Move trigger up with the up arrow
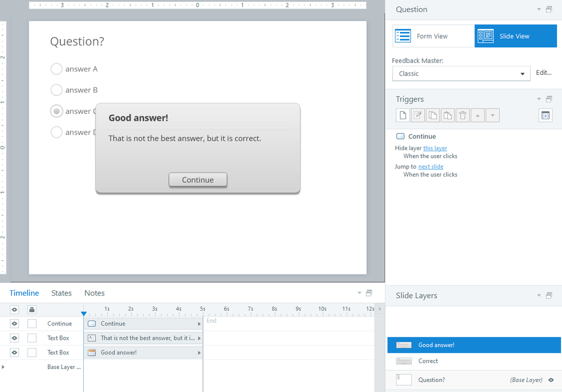 tap(477, 115)
